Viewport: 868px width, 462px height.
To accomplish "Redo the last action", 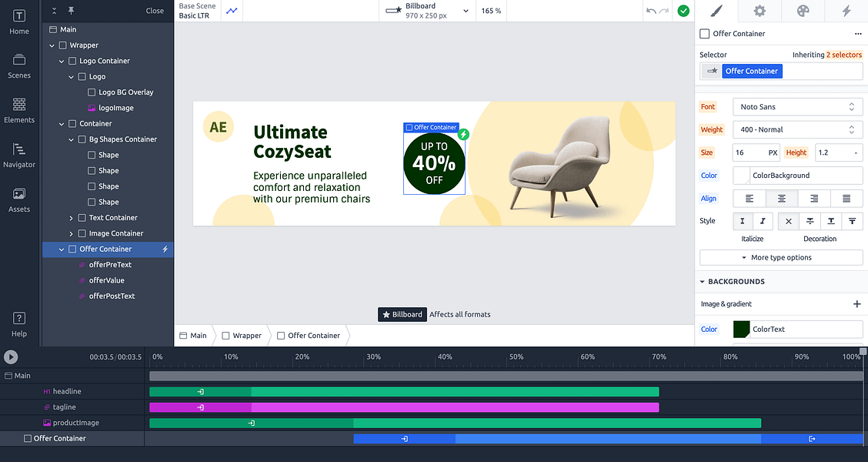I will click(x=664, y=11).
